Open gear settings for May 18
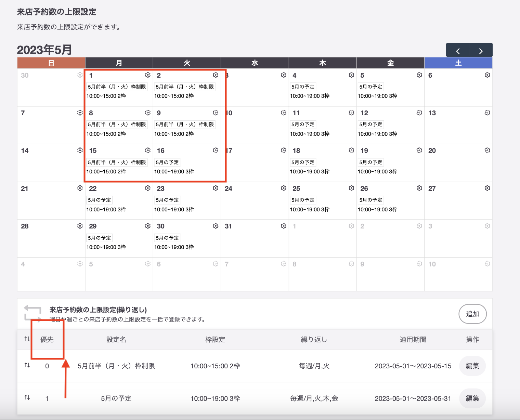 pyautogui.click(x=351, y=150)
